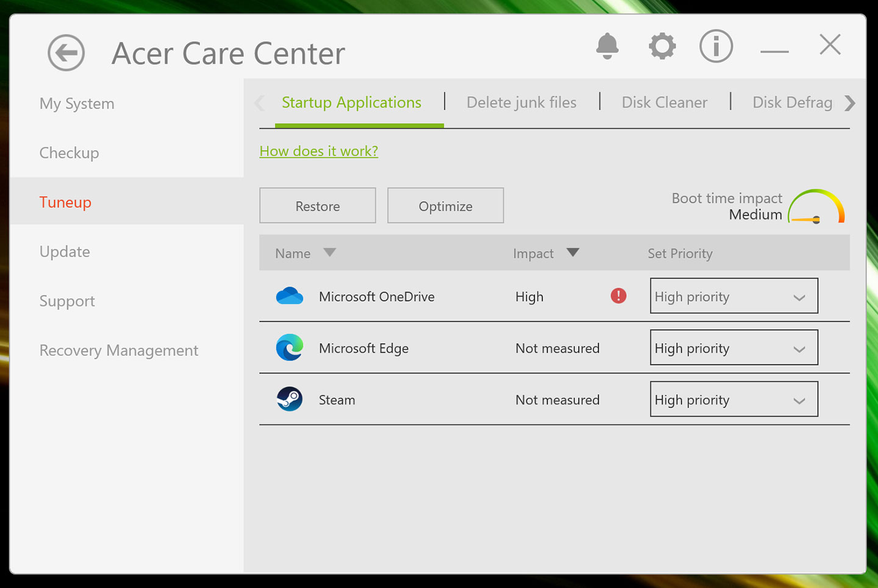Open settings via the gear icon

(662, 46)
